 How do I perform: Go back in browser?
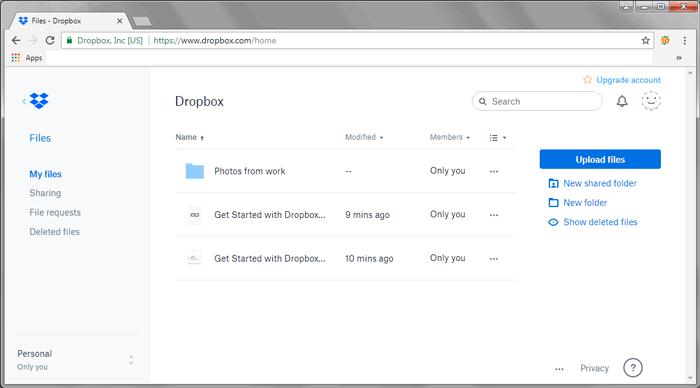(x=16, y=41)
